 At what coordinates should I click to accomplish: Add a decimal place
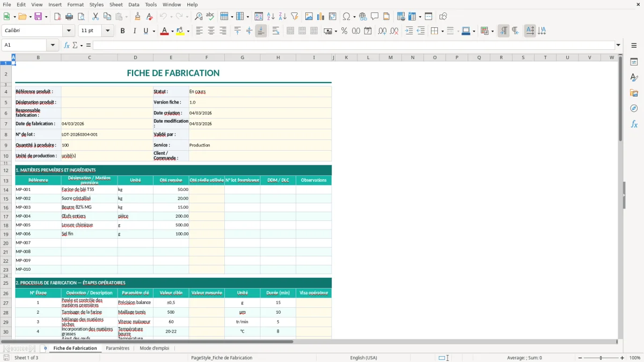[x=382, y=31]
